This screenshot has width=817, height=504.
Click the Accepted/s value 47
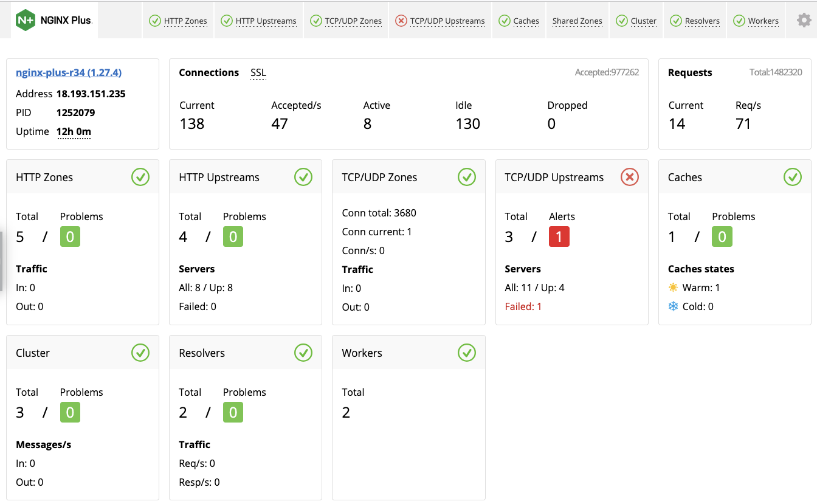click(x=280, y=124)
